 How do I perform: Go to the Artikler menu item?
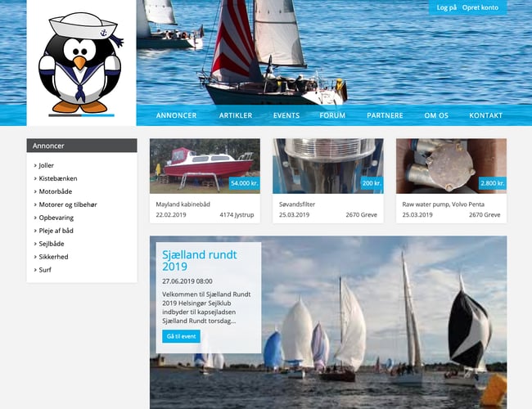(236, 115)
